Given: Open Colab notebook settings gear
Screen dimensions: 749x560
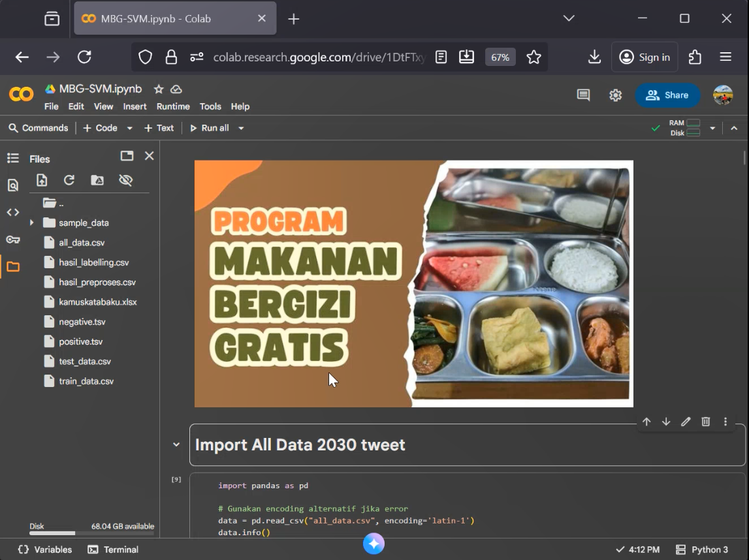Looking at the screenshot, I should (614, 95).
